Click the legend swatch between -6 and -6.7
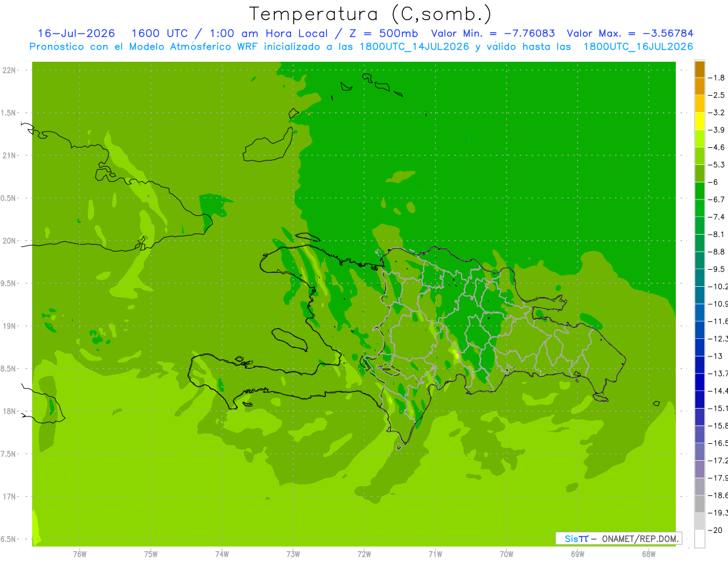This screenshot has height=562, width=728. pos(699,191)
